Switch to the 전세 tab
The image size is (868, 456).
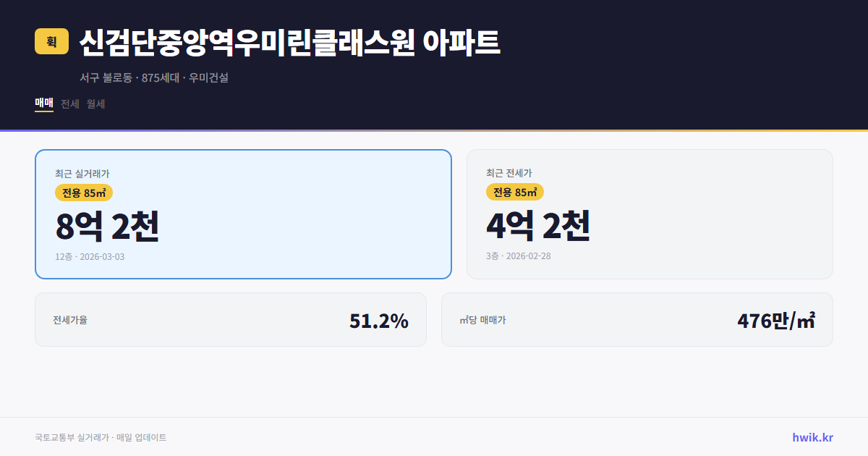tap(68, 104)
